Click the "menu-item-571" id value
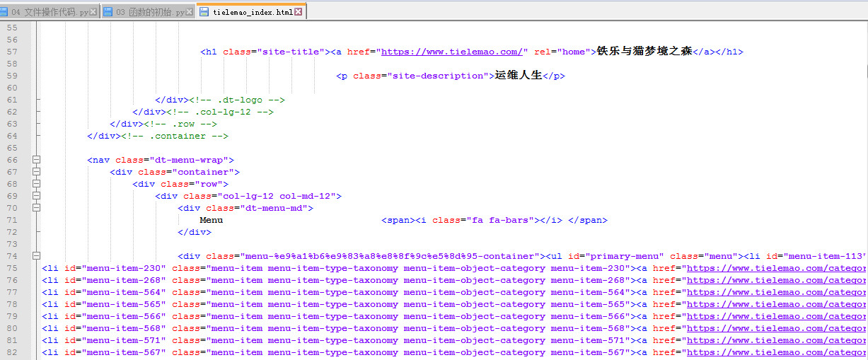This screenshot has height=360, width=868. (125, 340)
